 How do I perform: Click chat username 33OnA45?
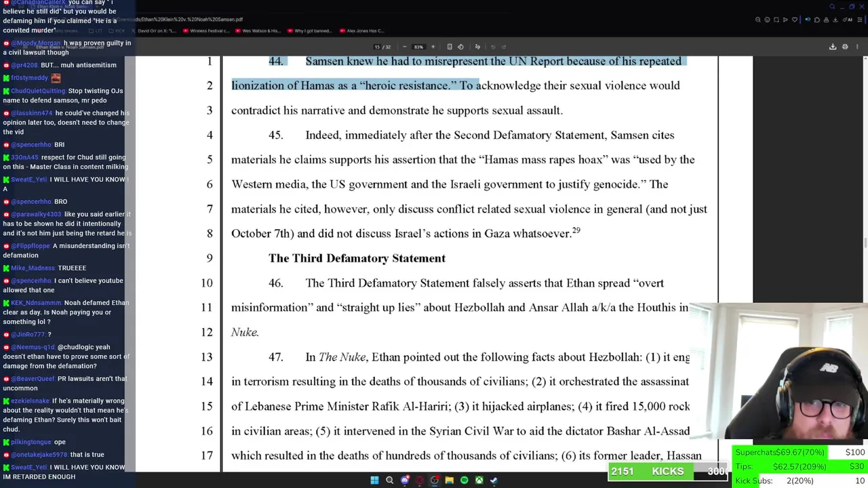(x=24, y=157)
